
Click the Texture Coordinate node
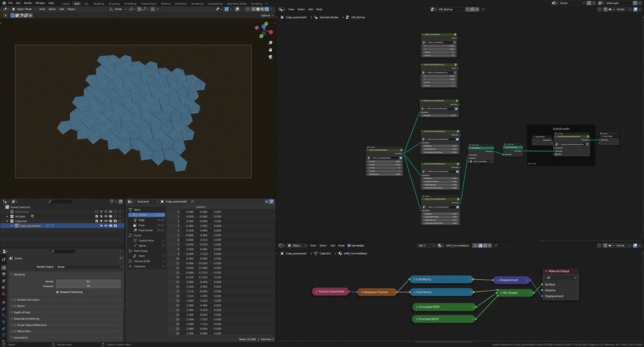pos(331,292)
